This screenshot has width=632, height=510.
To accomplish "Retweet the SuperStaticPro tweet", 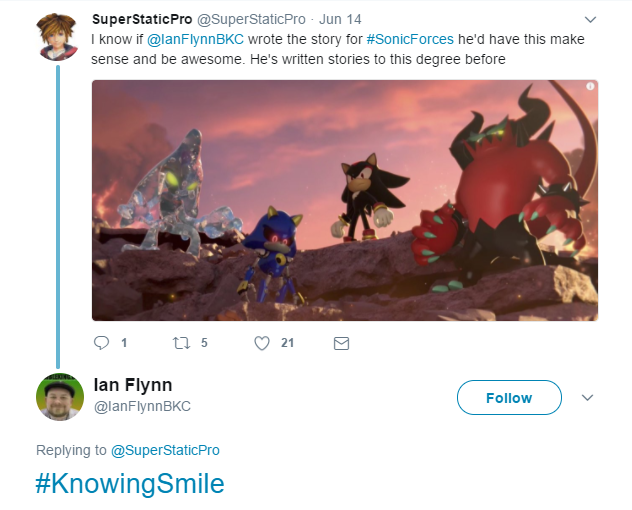I will click(181, 343).
